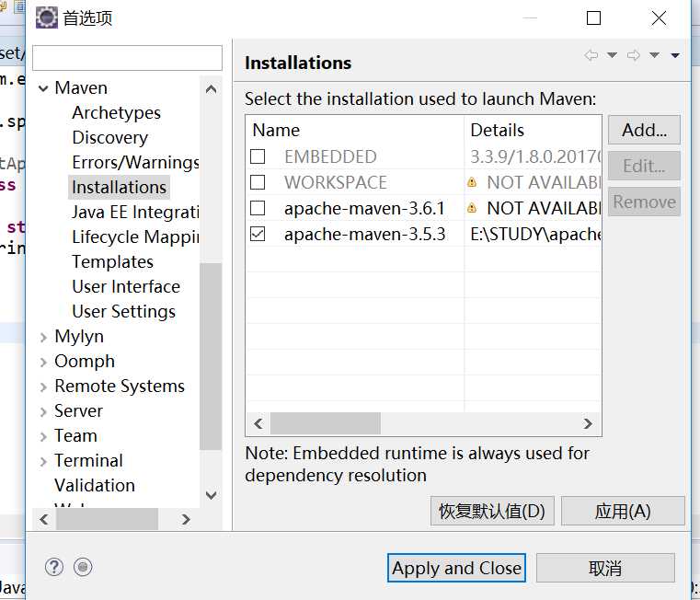
Task: Click the Eclipse preferences window icon
Action: (x=46, y=17)
